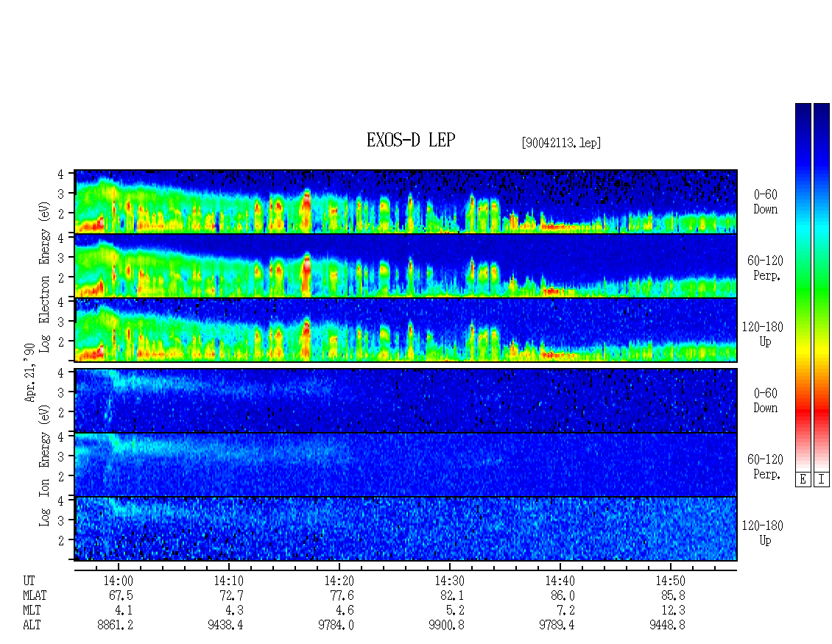Click the MLT row label
The width and height of the screenshot is (832, 644).
pyautogui.click(x=32, y=611)
